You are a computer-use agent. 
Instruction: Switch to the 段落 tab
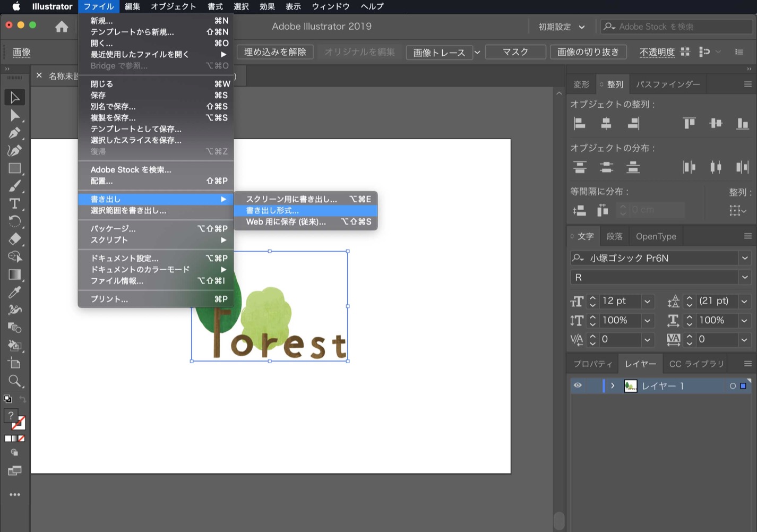(615, 236)
